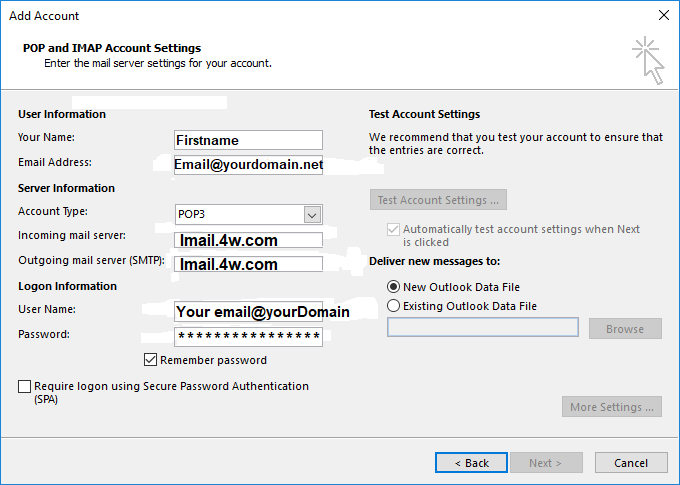Click the cursor wizard icon in header
680x485 pixels.
click(648, 60)
